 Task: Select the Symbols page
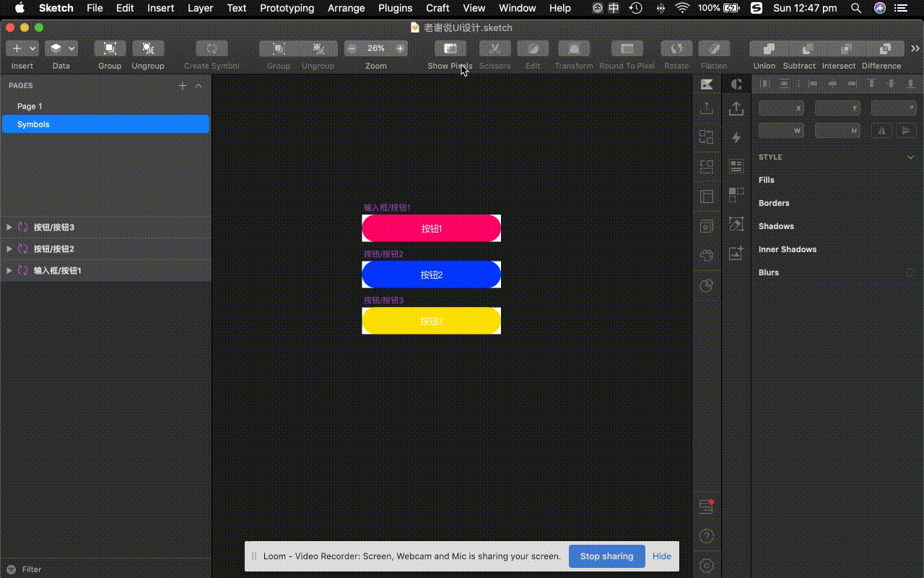tap(105, 124)
